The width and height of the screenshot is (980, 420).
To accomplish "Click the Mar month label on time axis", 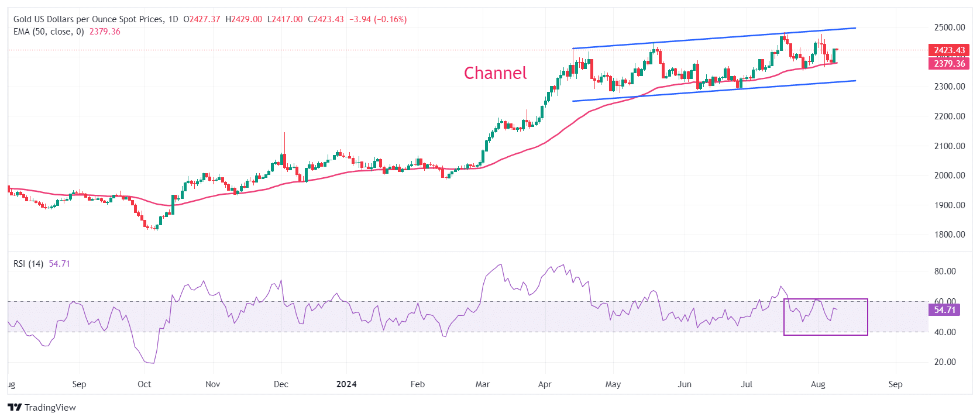I will (x=483, y=384).
